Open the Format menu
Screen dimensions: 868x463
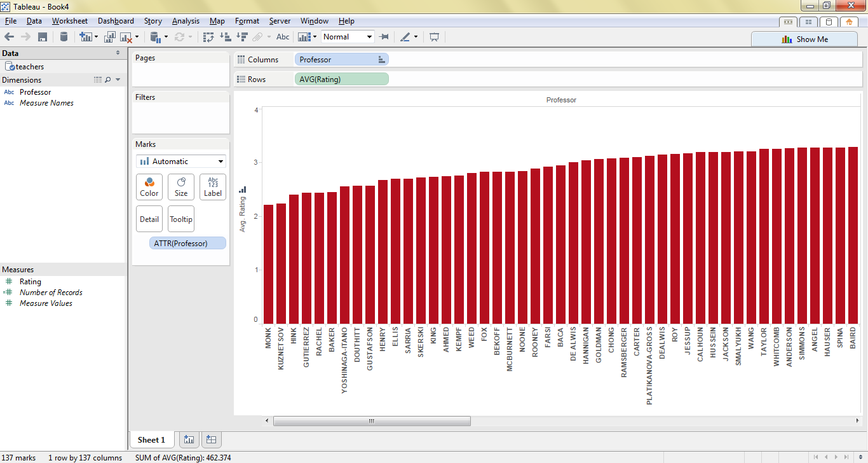[x=247, y=21]
